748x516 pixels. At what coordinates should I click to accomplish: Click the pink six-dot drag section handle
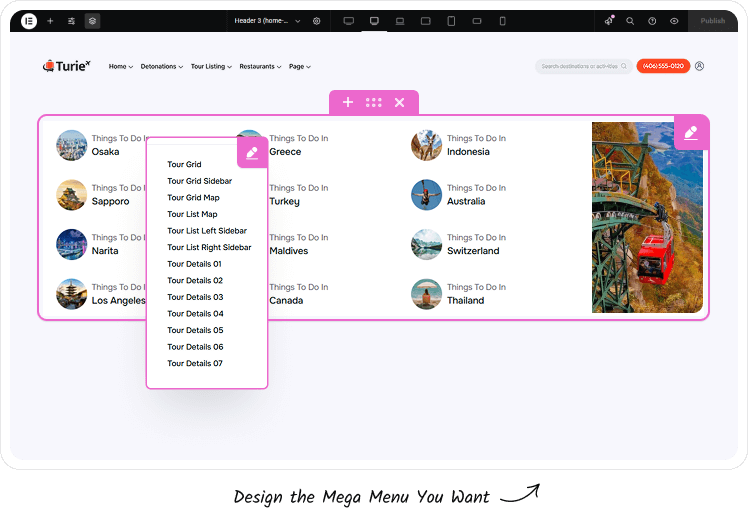pyautogui.click(x=374, y=102)
